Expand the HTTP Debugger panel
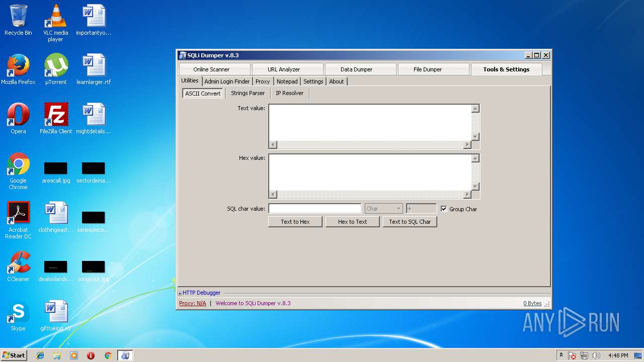The image size is (644, 362). pos(180,293)
